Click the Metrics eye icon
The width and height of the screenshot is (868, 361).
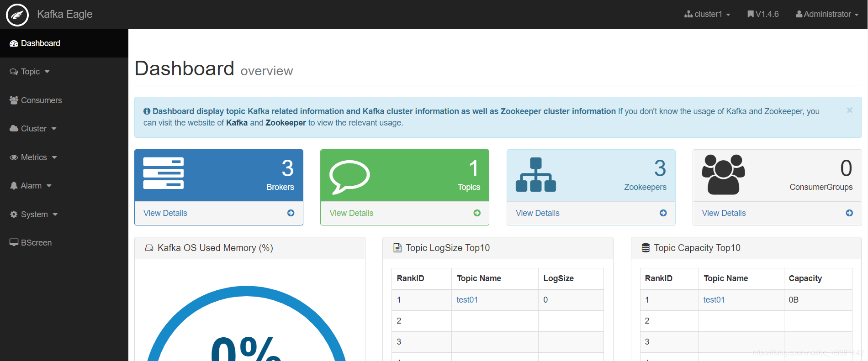14,157
